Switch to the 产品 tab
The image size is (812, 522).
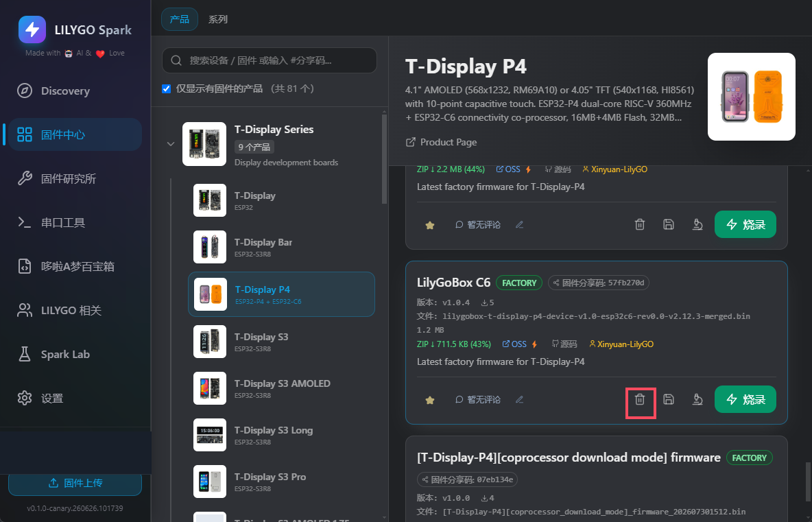pyautogui.click(x=180, y=19)
